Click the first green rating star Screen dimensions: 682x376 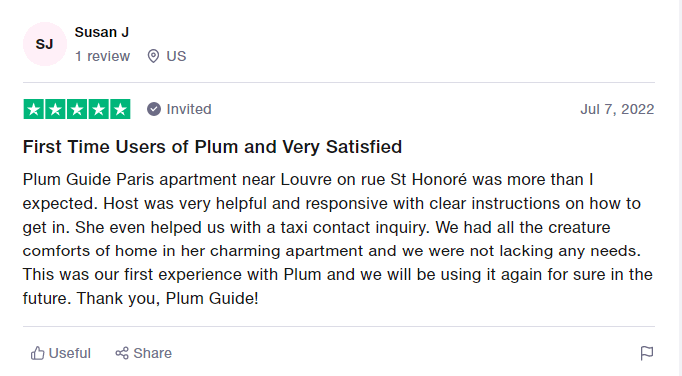34,109
